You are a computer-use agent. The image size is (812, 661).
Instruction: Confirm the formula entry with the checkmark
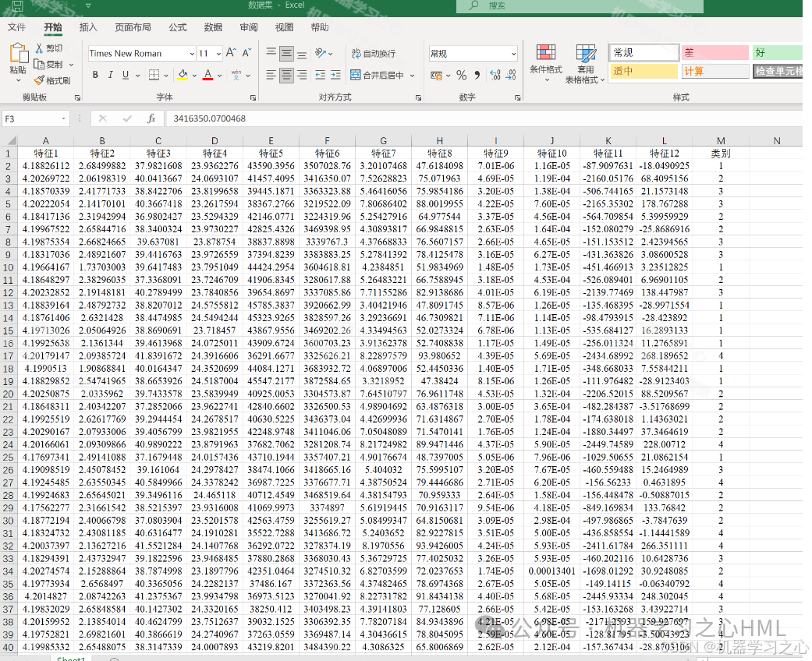127,118
